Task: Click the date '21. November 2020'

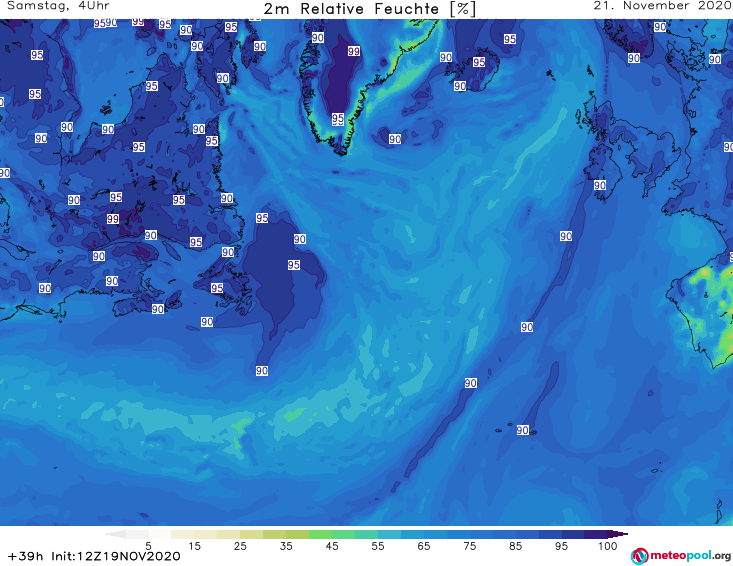Action: tap(662, 6)
